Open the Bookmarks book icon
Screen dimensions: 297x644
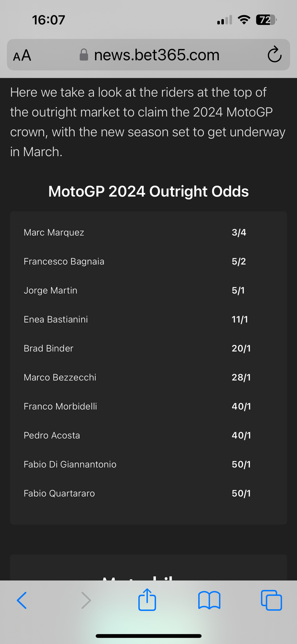tap(209, 600)
